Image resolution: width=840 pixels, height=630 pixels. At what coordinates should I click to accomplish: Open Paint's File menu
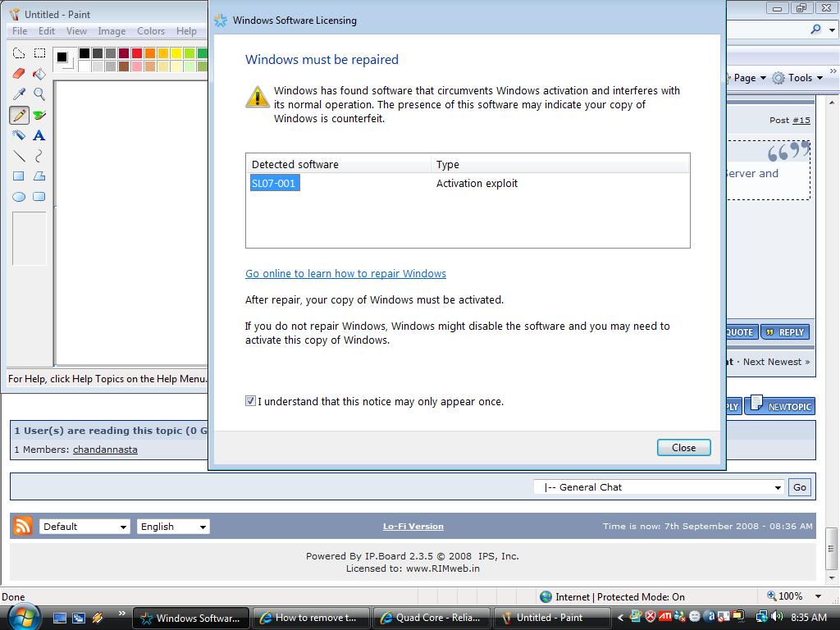(20, 31)
